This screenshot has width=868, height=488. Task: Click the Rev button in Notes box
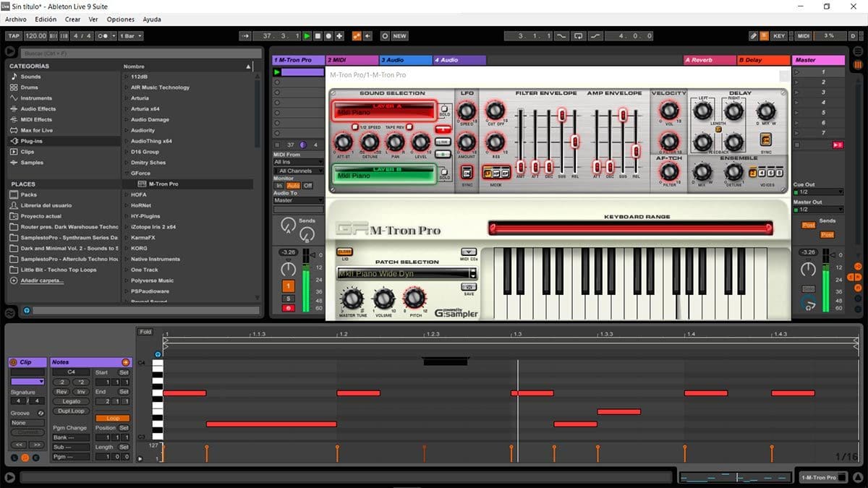click(x=61, y=392)
